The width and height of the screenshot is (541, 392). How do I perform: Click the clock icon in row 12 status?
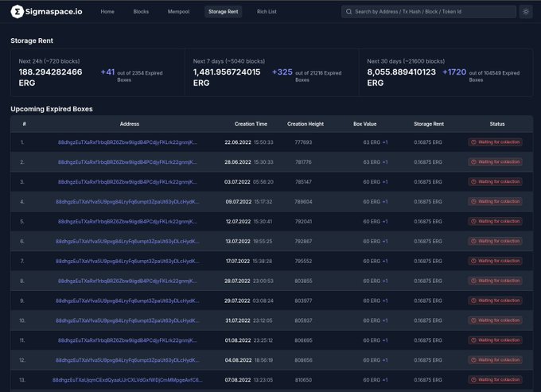(473, 360)
